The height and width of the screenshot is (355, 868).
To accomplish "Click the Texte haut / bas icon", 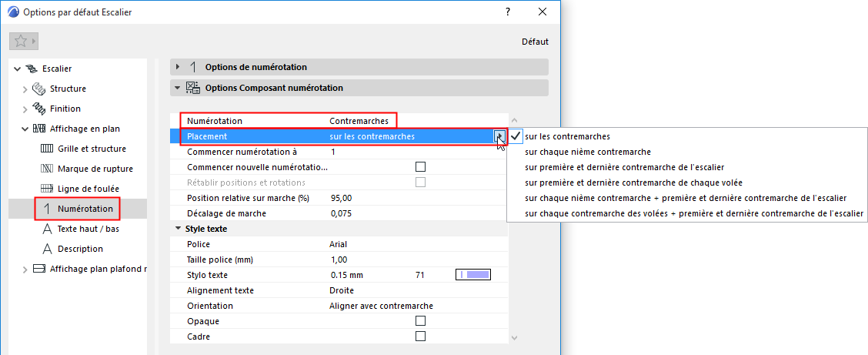I will [x=47, y=229].
